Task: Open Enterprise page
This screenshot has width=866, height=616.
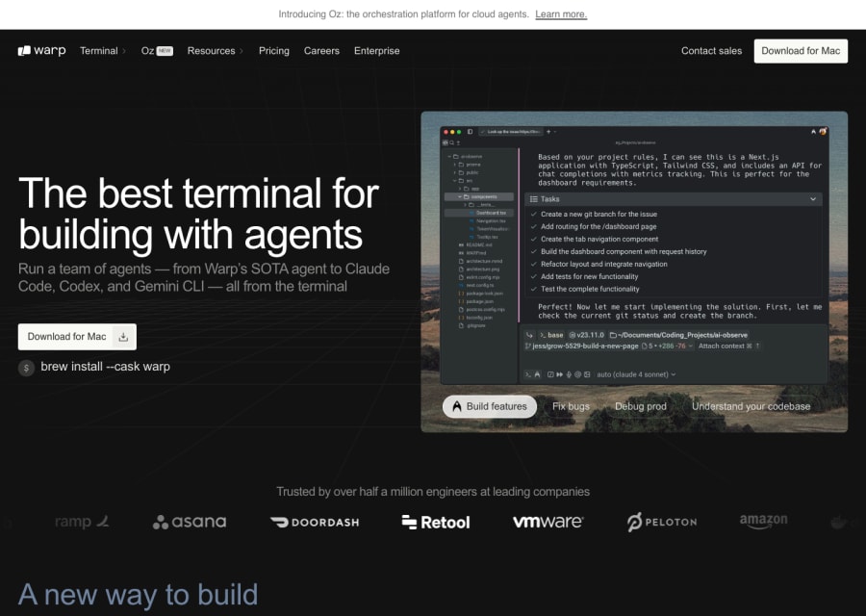Action: pos(376,51)
